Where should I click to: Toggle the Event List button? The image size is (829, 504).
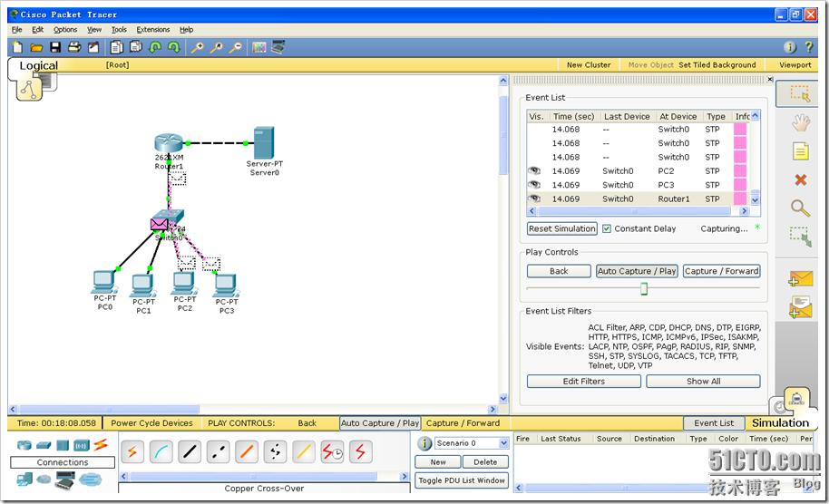714,423
